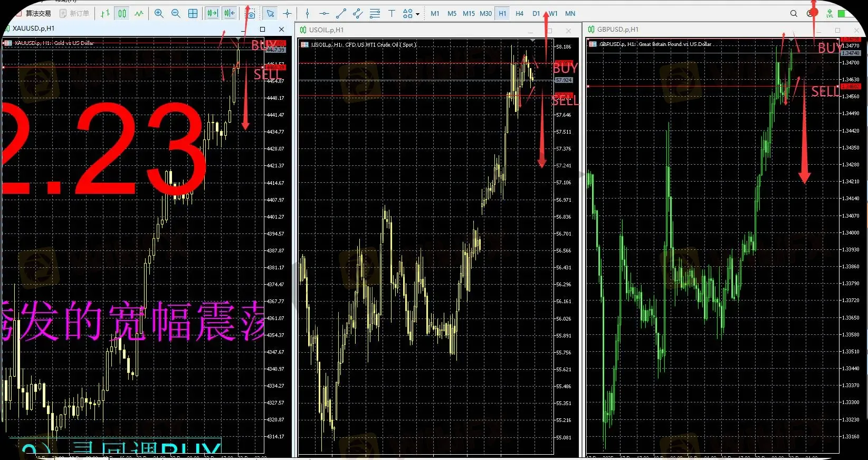The image size is (868, 460).
Task: Select the equidistant channel tool
Action: click(x=358, y=14)
